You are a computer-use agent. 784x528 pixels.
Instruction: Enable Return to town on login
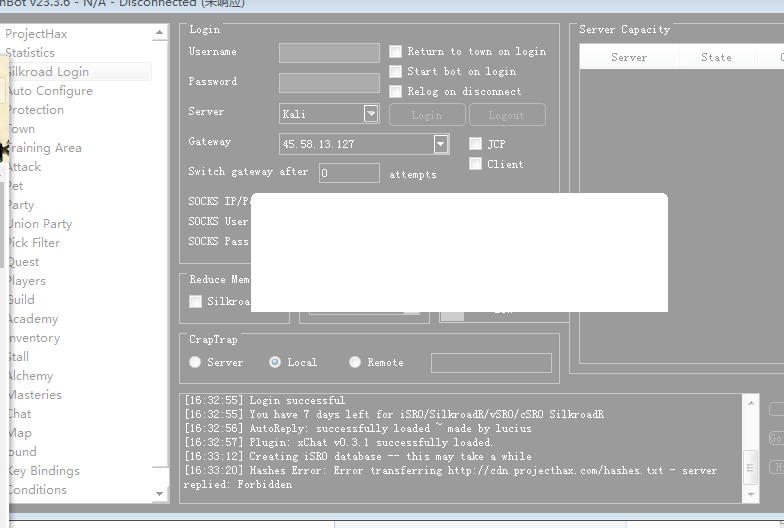[x=396, y=52]
